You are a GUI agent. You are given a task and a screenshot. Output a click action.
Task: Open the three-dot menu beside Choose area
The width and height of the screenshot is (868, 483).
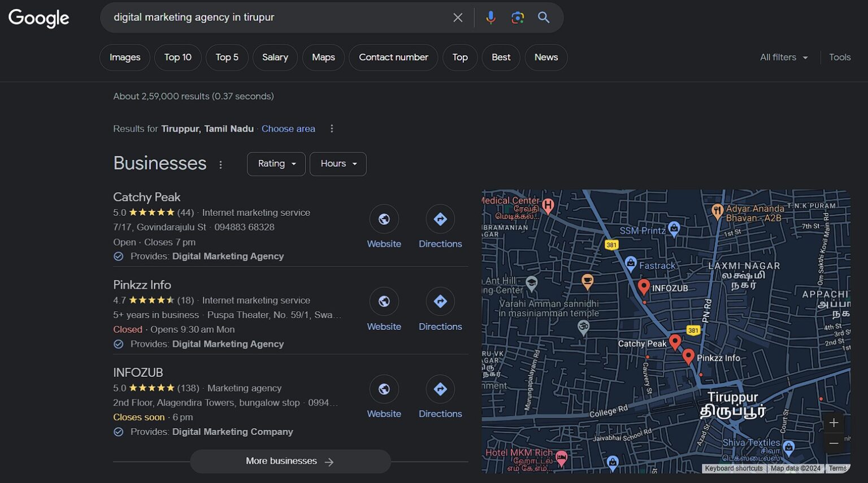tap(332, 129)
